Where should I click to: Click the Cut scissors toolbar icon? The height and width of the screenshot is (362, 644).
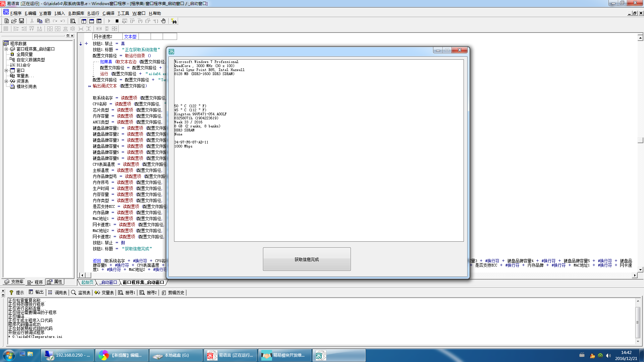[x=32, y=21]
